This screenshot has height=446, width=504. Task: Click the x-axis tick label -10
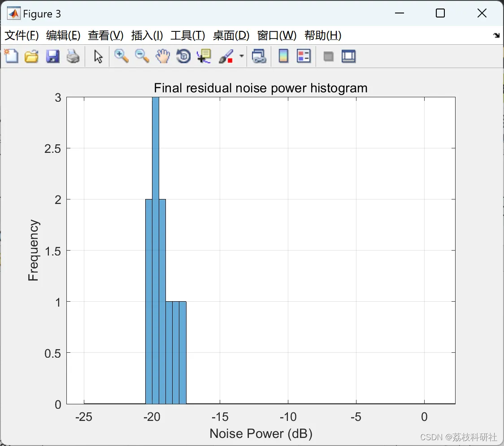coord(288,417)
